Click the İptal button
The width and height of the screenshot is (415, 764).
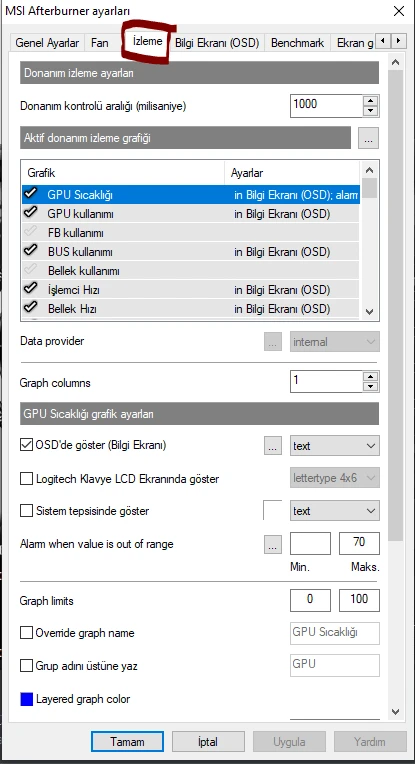pos(208,742)
